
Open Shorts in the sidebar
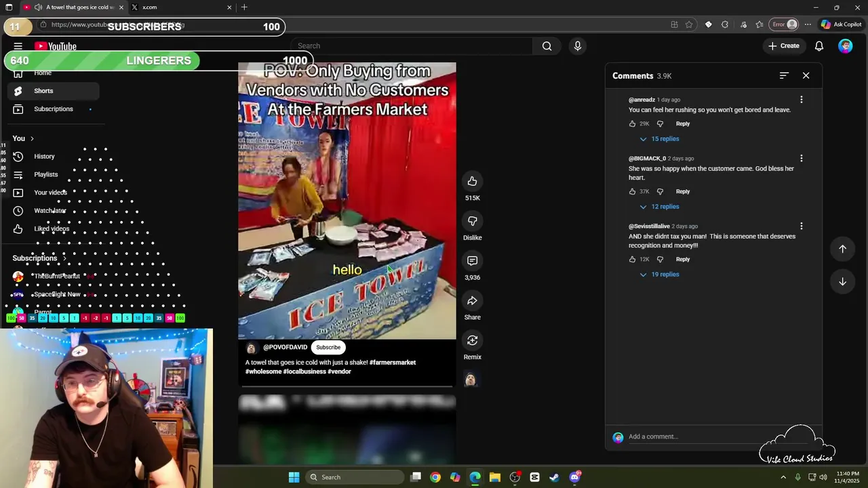pos(54,91)
